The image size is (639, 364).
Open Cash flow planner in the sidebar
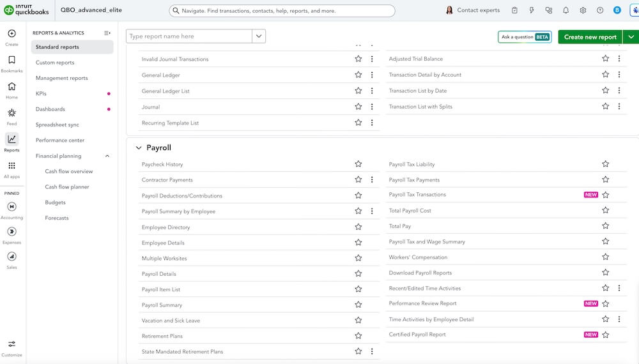tap(67, 187)
